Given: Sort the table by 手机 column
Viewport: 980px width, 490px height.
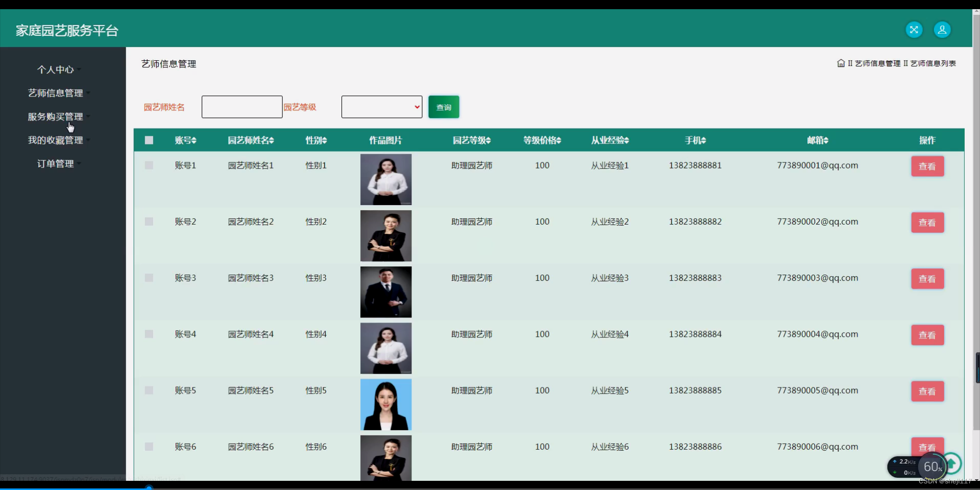Looking at the screenshot, I should [x=695, y=140].
